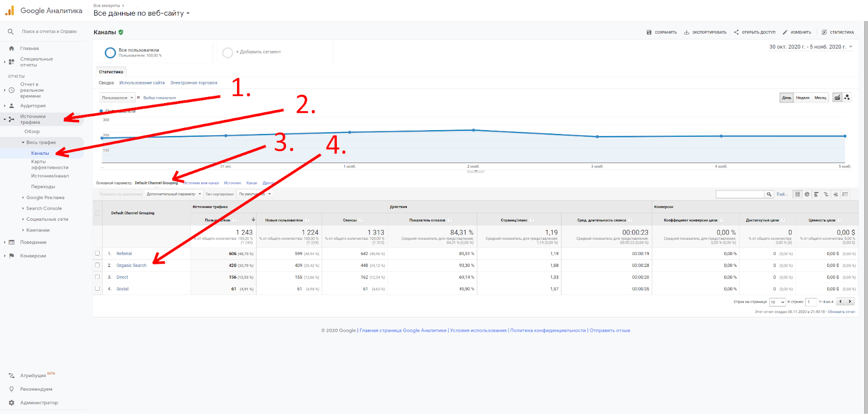Click the Экспортировать download icon

point(686,33)
